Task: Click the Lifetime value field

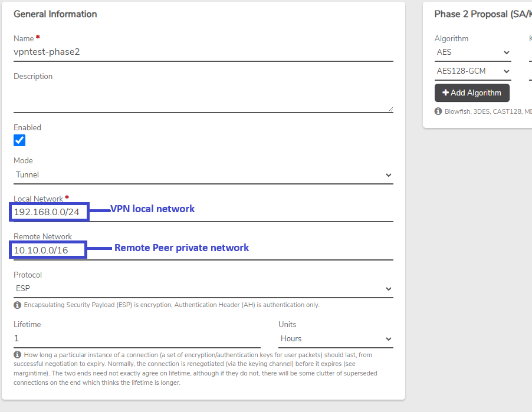Action: (137, 339)
